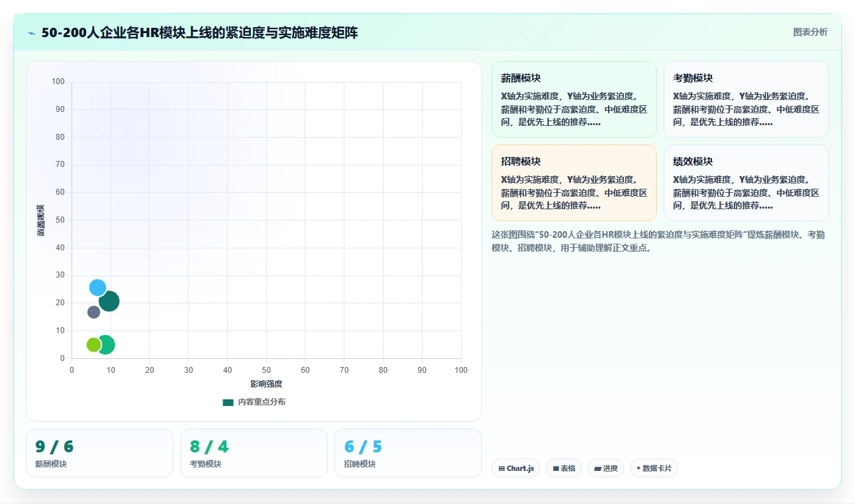This screenshot has height=504, width=855.
Task: Click the slate gray bubble on chart
Action: [x=93, y=312]
